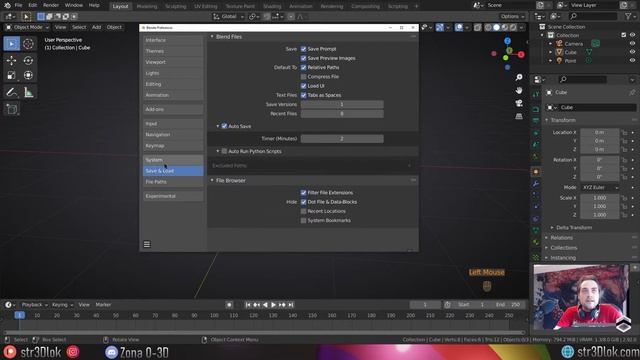640x360 pixels.
Task: Click the pan view hand icon
Action: (x=519, y=90)
